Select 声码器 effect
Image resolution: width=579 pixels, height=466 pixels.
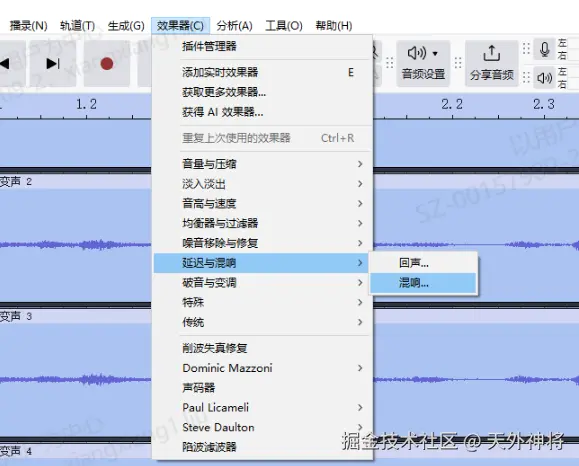[x=262, y=388]
